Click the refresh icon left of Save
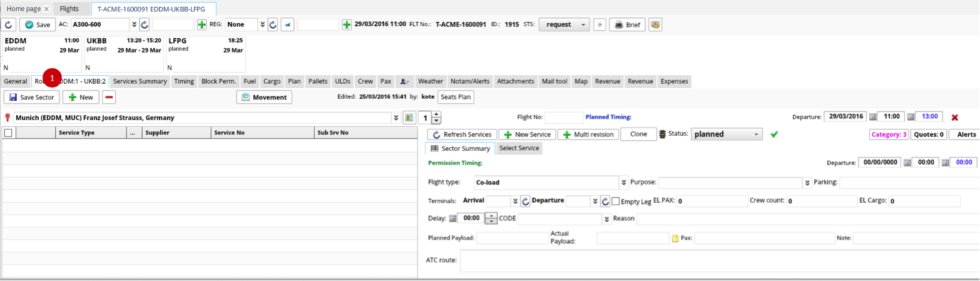The image size is (980, 281). 9,24
